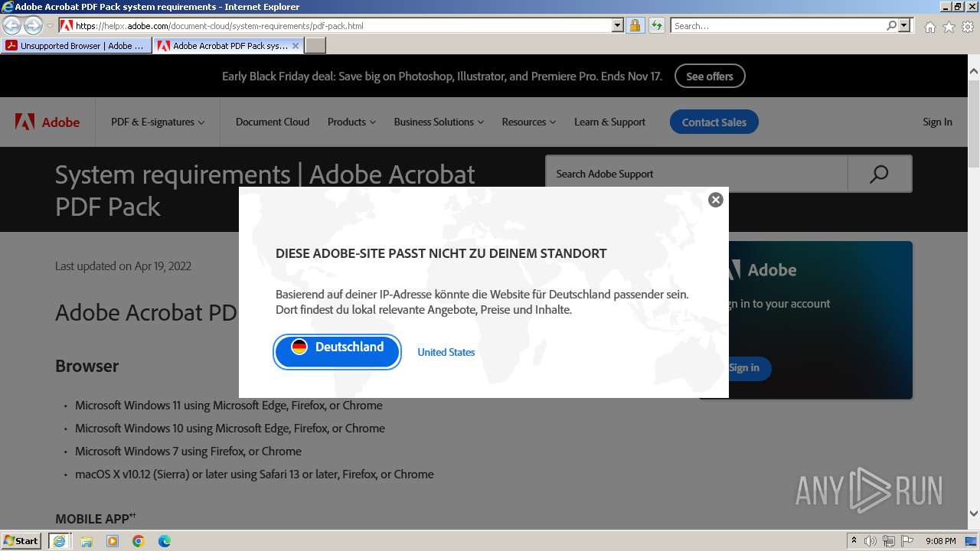Click page scrollbar down arrow
The image size is (980, 551).
(974, 514)
